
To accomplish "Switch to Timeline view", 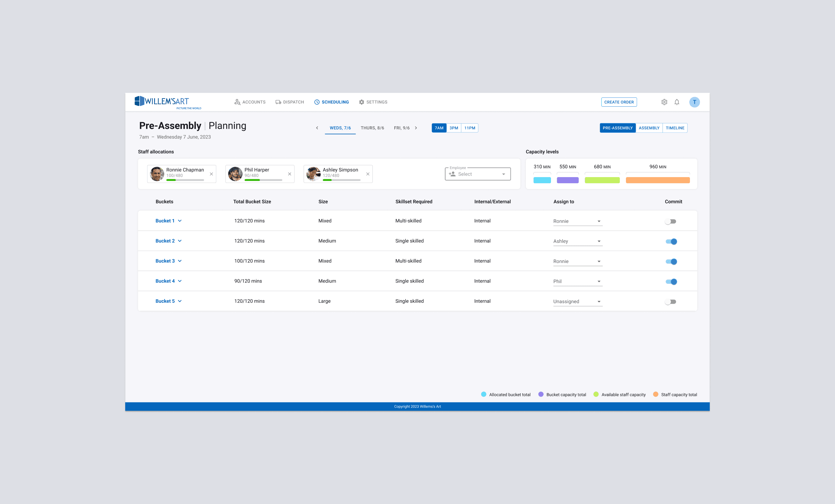I will (x=675, y=128).
